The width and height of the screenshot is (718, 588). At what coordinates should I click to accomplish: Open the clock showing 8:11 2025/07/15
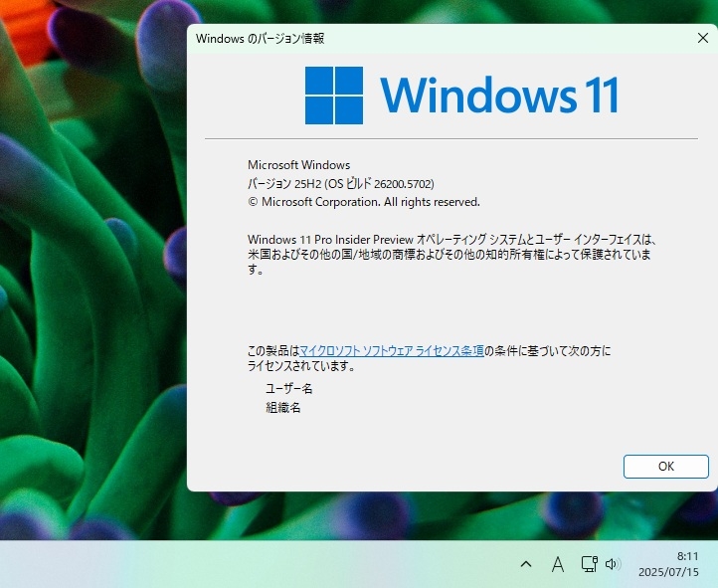668,564
